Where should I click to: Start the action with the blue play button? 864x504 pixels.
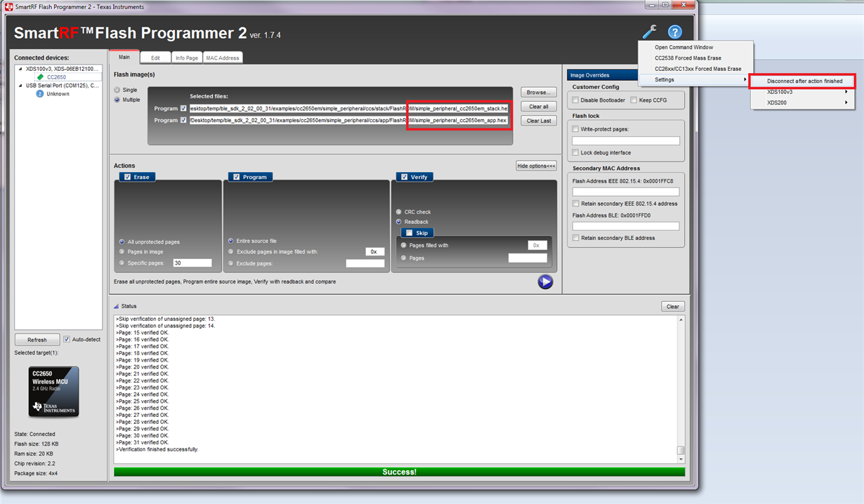coord(545,281)
